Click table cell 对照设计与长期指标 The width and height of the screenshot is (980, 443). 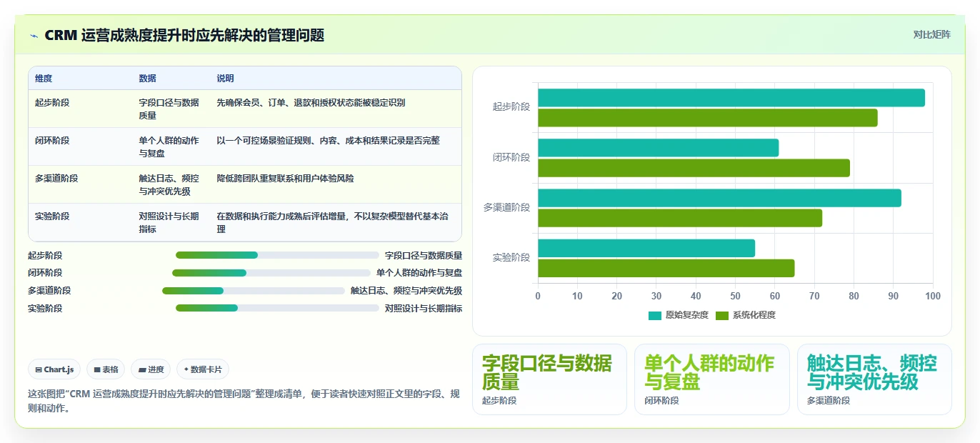click(x=169, y=222)
